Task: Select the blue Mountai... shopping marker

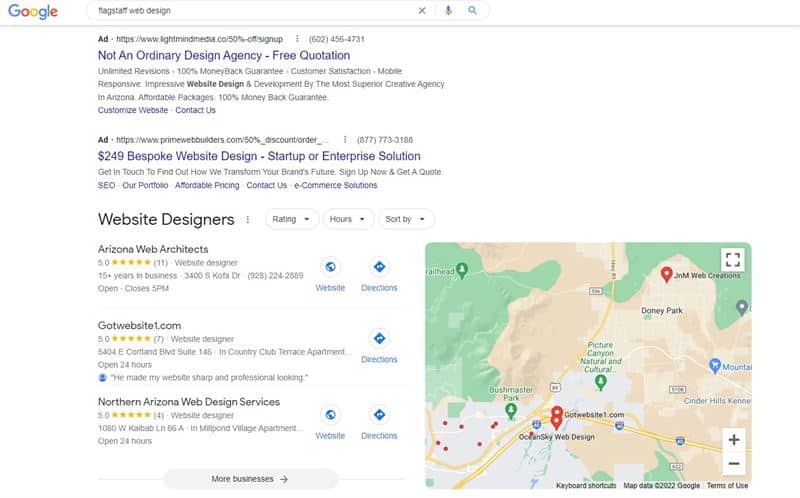Action: 715,365
